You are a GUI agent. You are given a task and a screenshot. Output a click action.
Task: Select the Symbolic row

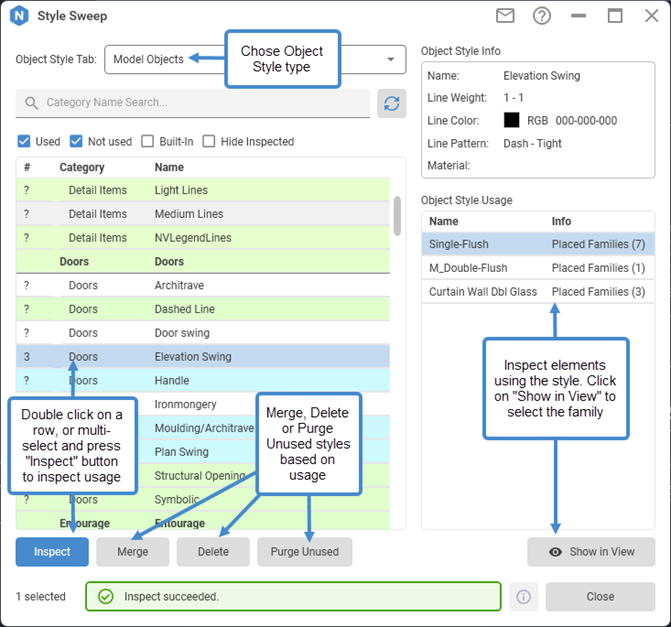pos(203,499)
